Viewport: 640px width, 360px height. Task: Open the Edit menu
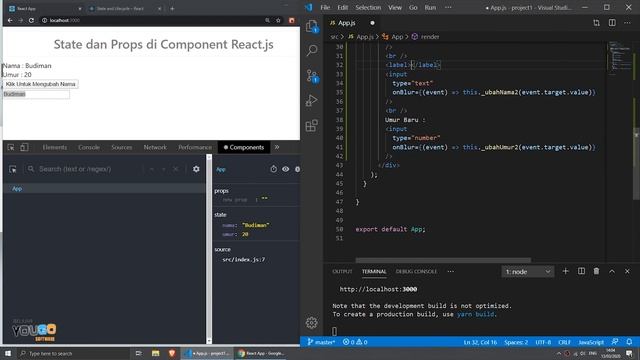click(x=343, y=7)
